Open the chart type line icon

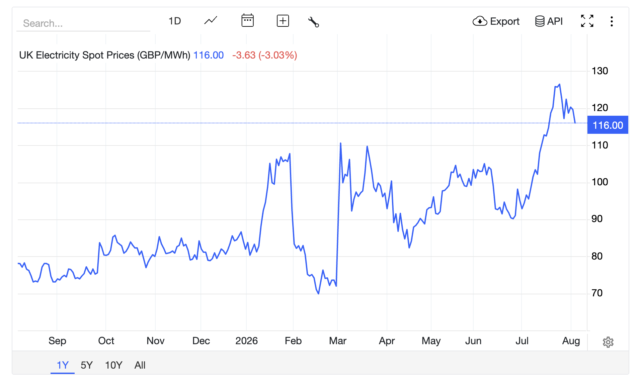point(211,21)
